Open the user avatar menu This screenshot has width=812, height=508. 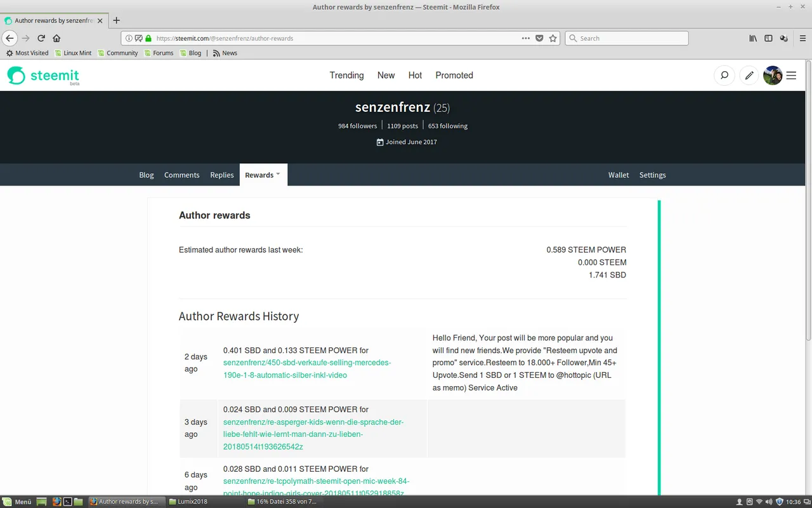click(x=773, y=75)
